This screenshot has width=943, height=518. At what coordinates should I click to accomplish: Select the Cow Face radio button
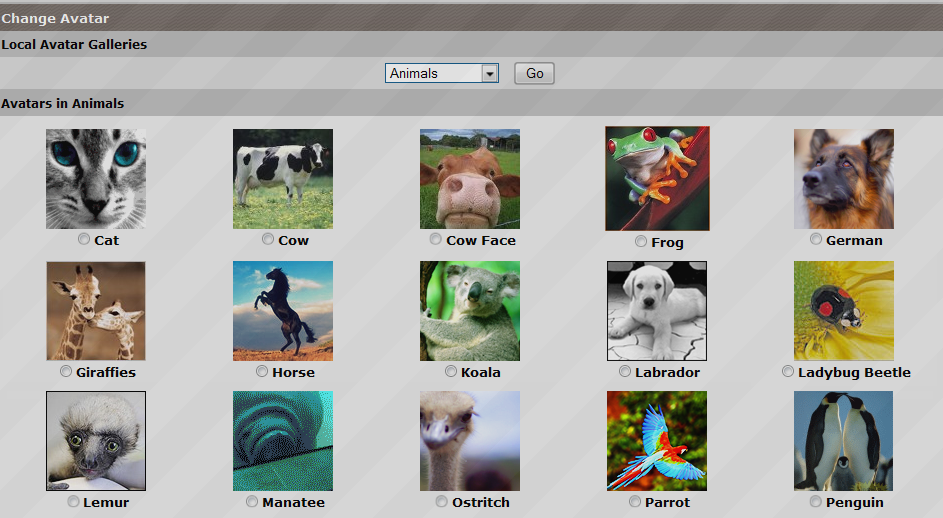point(436,240)
